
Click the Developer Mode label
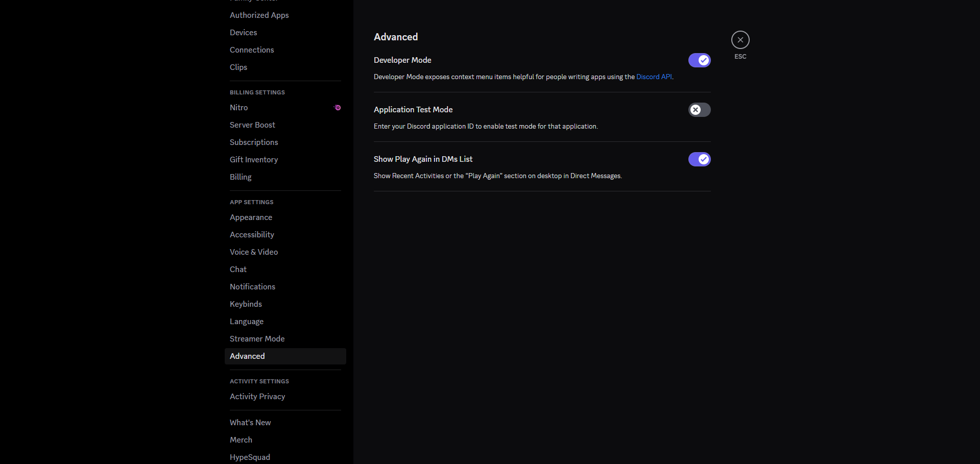pyautogui.click(x=402, y=60)
